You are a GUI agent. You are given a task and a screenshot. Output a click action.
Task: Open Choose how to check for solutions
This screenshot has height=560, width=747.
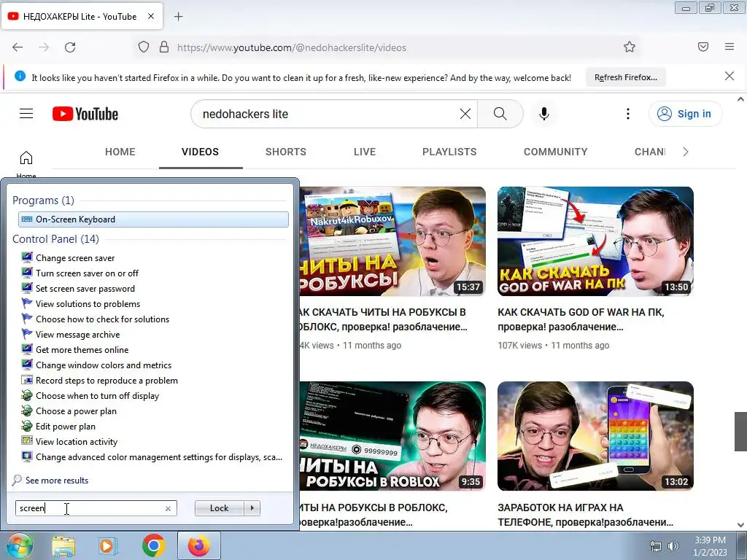tap(102, 319)
